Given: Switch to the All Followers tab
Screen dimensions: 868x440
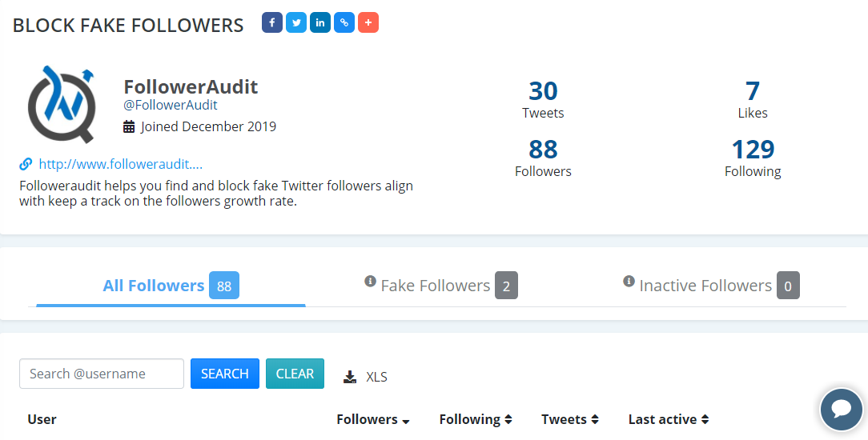Looking at the screenshot, I should point(171,286).
